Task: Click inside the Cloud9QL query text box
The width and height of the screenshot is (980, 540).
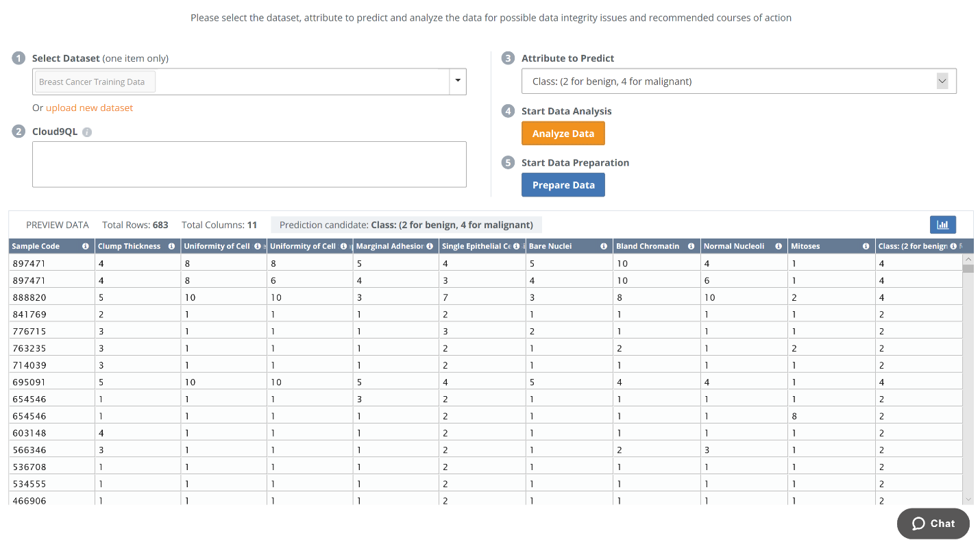Action: pos(249,164)
